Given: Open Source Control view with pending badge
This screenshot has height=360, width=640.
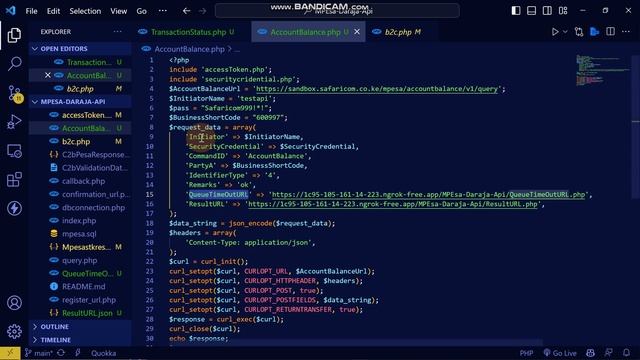Looking at the screenshot, I should pyautogui.click(x=15, y=93).
